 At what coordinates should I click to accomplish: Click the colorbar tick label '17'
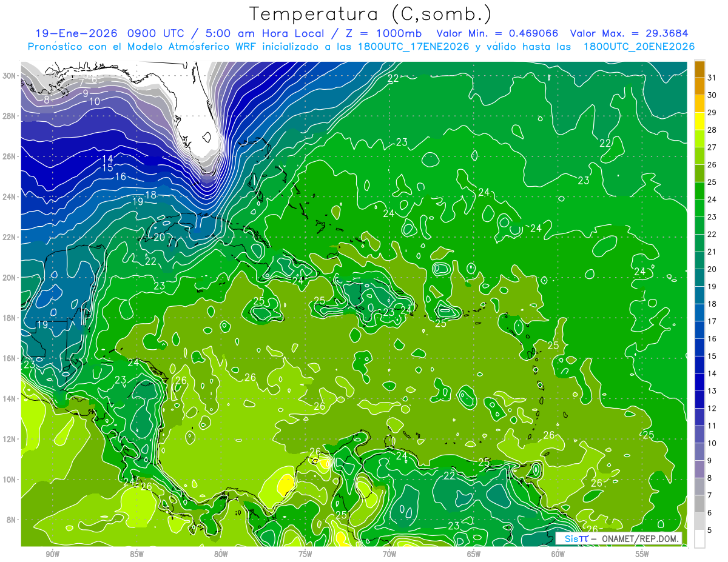click(x=712, y=321)
